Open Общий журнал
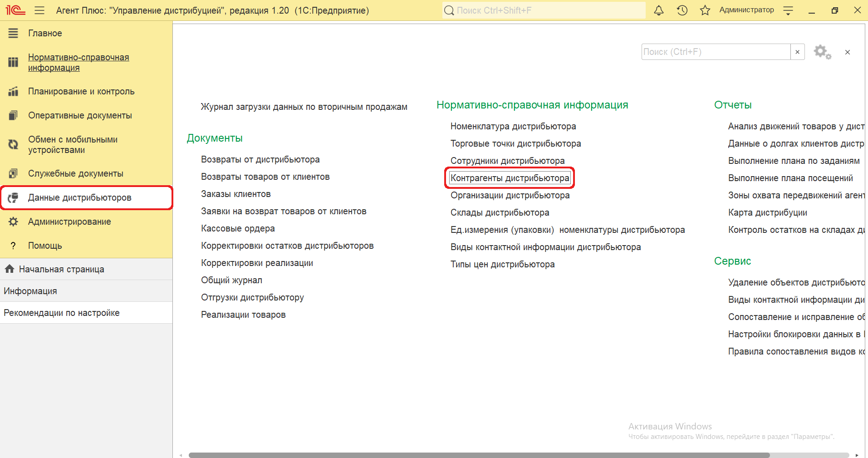Image resolution: width=868 pixels, height=458 pixels. coord(231,281)
